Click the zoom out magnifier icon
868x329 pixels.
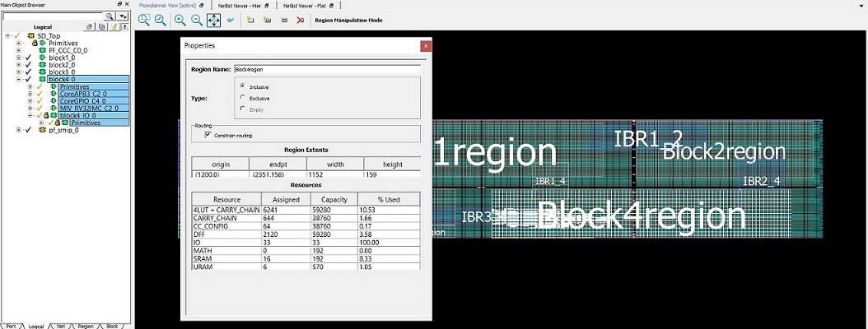196,20
